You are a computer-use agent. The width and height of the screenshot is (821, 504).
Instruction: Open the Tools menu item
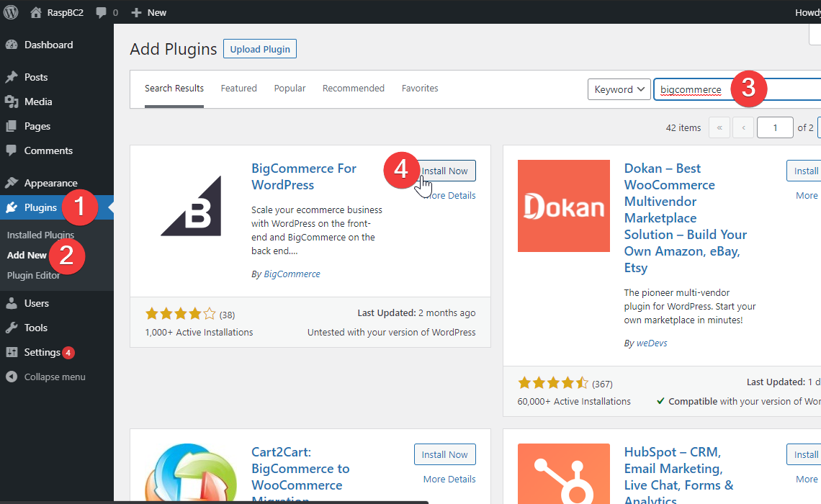point(36,328)
